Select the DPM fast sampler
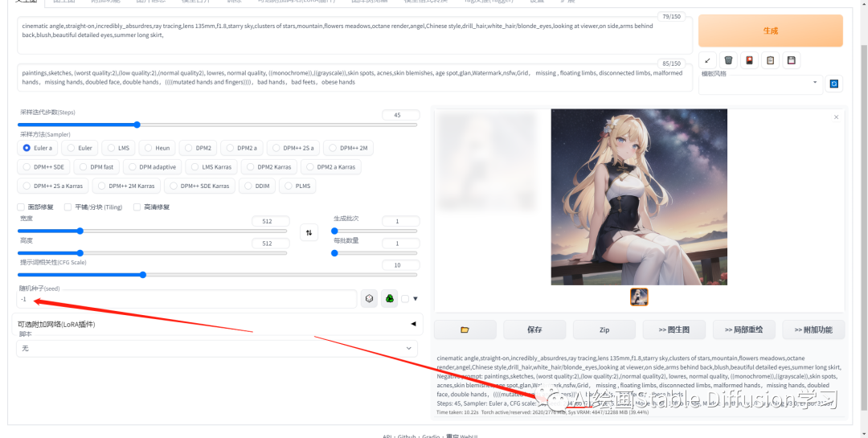The height and width of the screenshot is (438, 868). click(96, 166)
